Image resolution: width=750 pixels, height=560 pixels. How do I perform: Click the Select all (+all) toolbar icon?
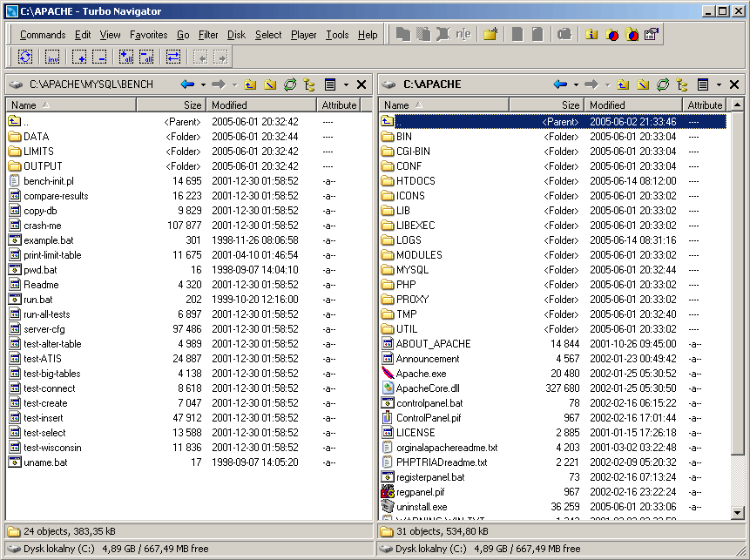(x=125, y=57)
